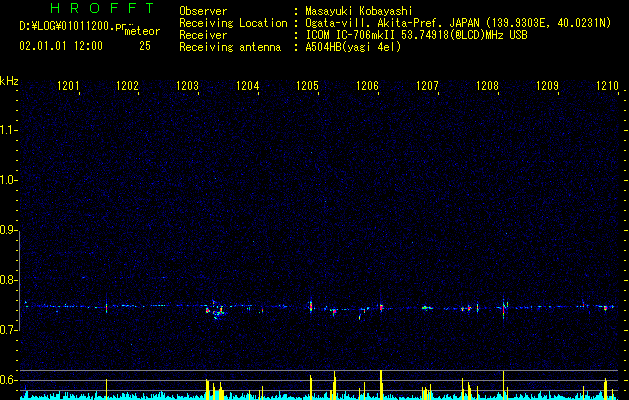Viewport: 629px width, 400px height.
Task: Click the meteor echo just after 1208
Action: [504, 308]
